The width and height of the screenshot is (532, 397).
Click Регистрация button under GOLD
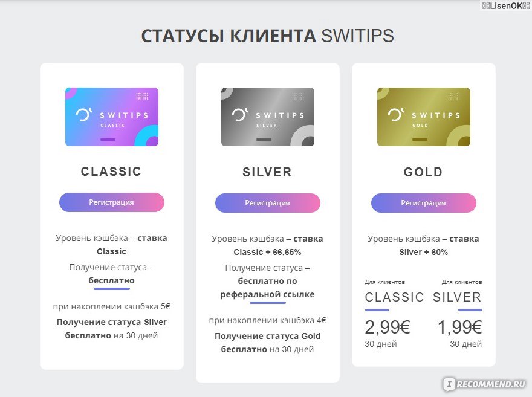click(424, 203)
